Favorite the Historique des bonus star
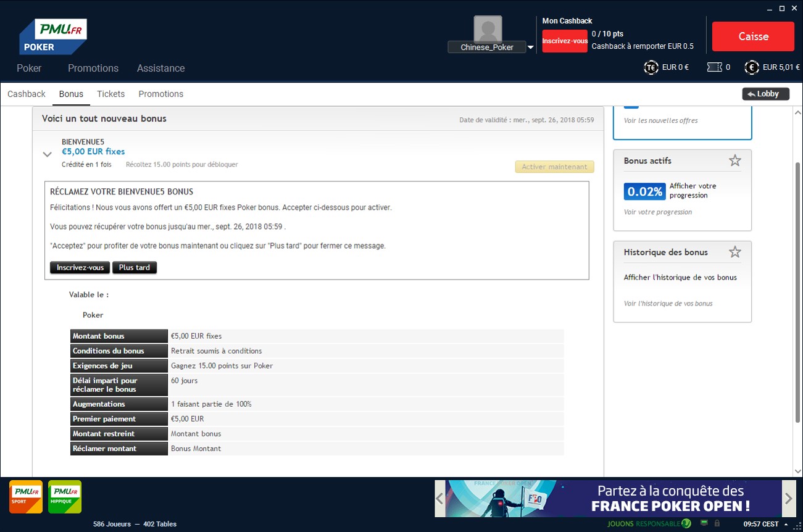The image size is (803, 532). [x=734, y=252]
